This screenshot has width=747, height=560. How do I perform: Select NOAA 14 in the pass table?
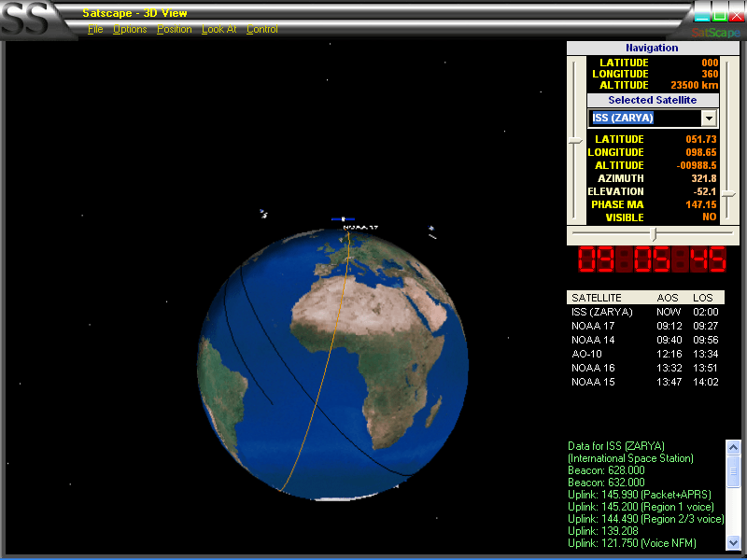pyautogui.click(x=593, y=340)
